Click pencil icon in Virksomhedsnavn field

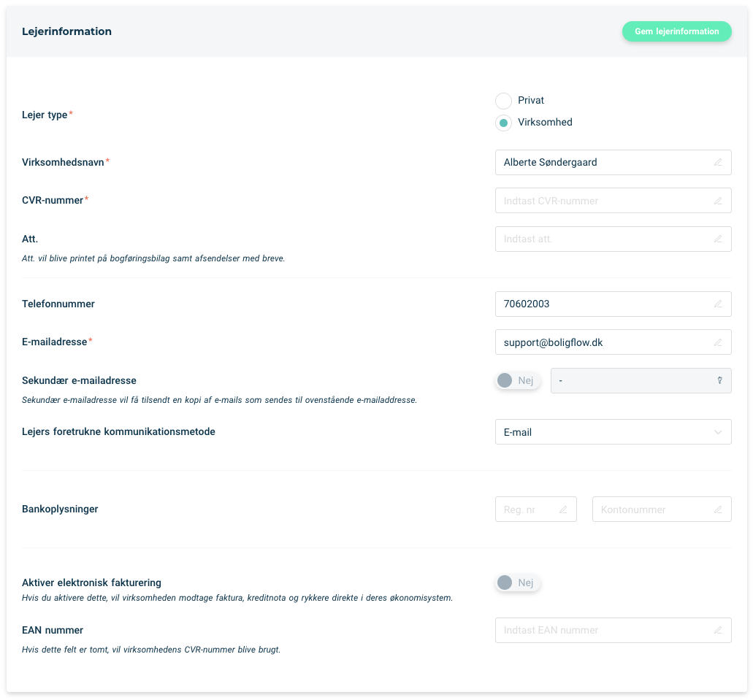tap(717, 162)
